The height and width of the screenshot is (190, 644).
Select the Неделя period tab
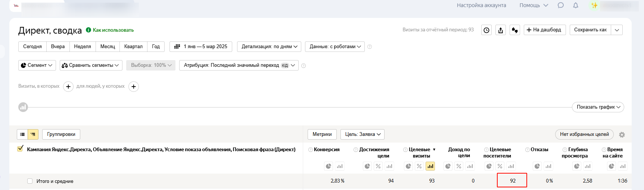[83, 47]
